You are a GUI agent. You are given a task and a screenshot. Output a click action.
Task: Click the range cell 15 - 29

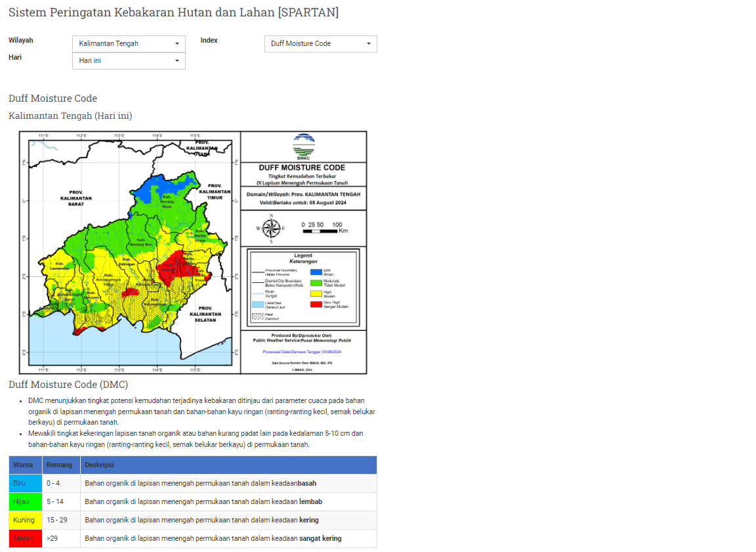pyautogui.click(x=61, y=520)
